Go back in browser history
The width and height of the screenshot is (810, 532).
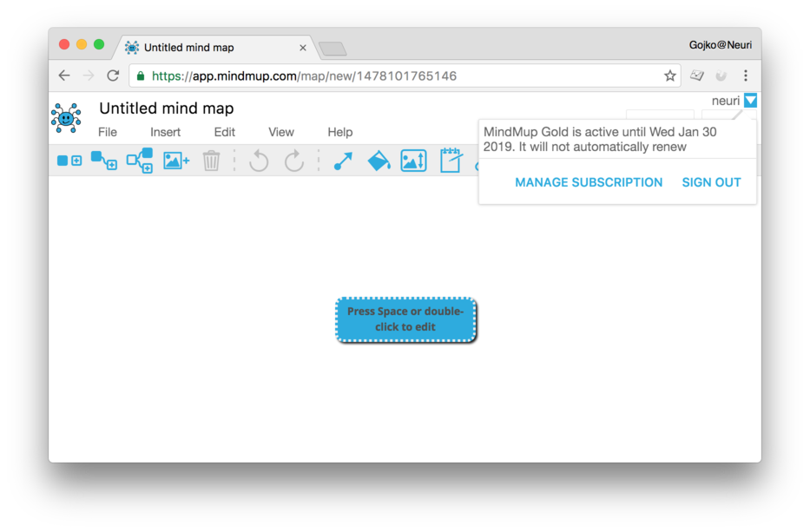point(64,76)
